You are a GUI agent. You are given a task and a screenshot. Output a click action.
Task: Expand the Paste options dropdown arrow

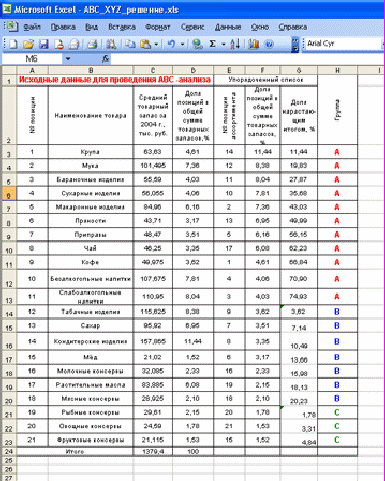tap(156, 44)
